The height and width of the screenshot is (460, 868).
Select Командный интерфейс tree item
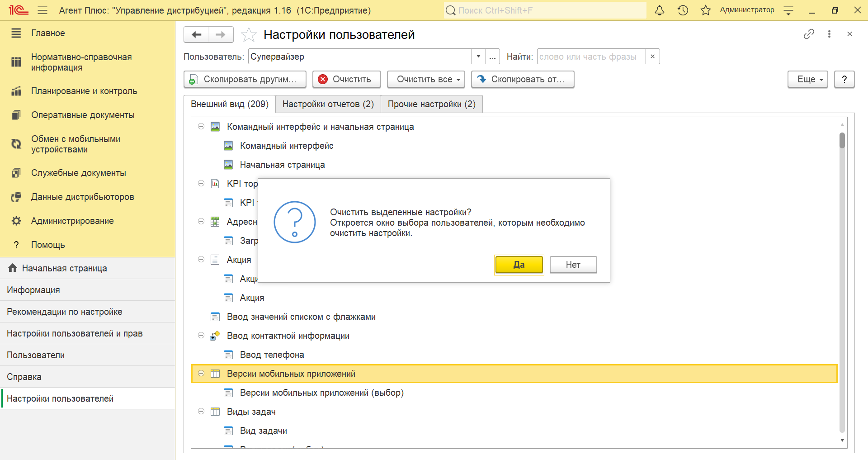click(287, 146)
